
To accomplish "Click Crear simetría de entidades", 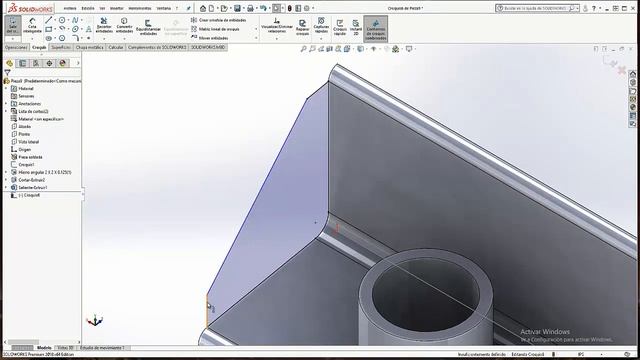I will tap(218, 20).
